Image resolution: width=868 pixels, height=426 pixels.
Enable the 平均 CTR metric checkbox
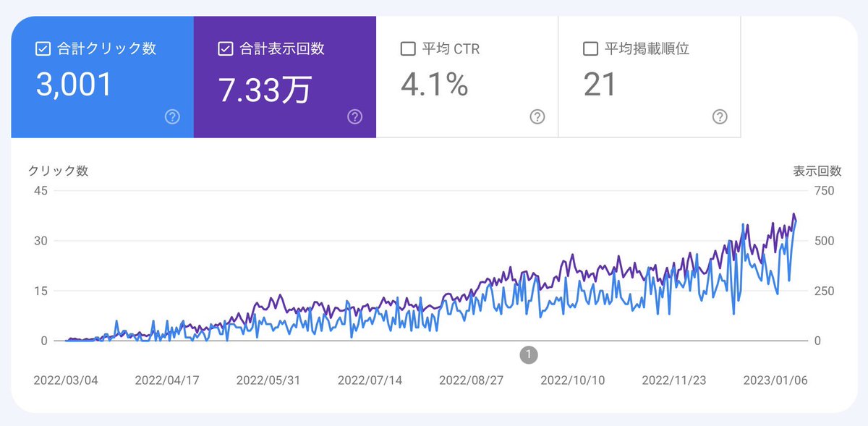coord(407,48)
